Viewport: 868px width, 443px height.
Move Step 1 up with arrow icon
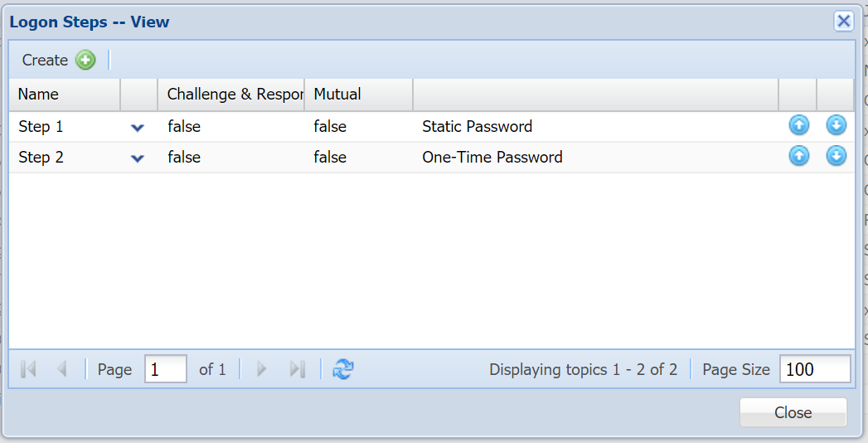tap(798, 126)
